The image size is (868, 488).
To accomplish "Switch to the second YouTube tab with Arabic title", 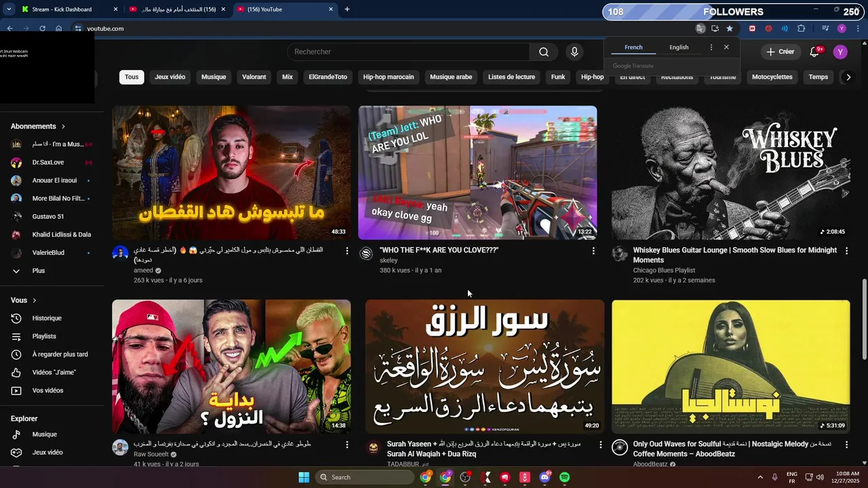I will [x=178, y=9].
